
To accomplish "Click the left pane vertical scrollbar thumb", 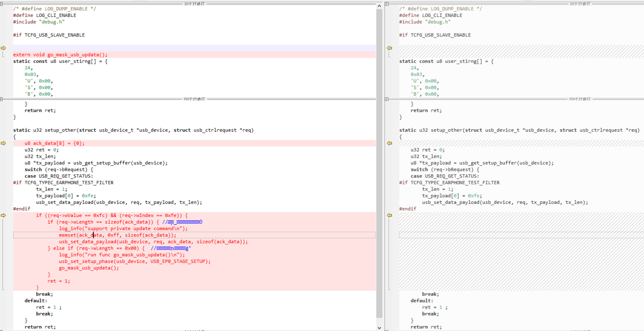I will tap(379, 163).
